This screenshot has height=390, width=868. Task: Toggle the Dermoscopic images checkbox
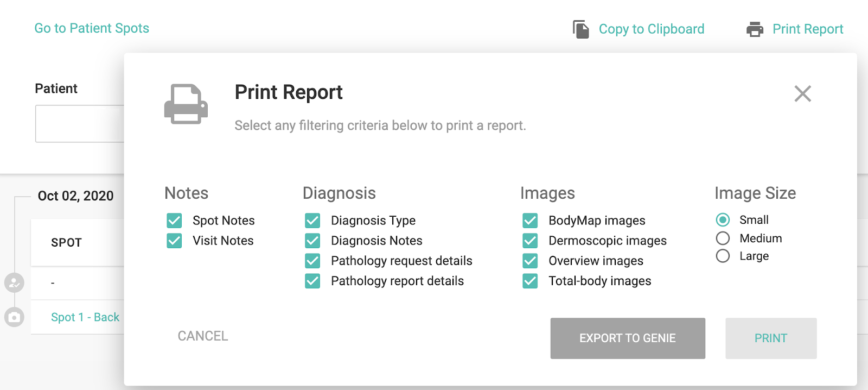click(x=530, y=241)
